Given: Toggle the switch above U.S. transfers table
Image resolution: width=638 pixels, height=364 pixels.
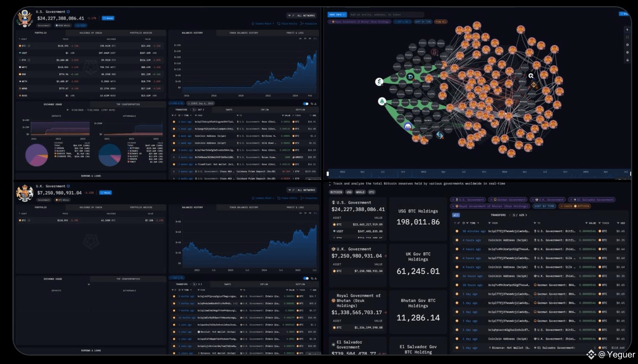Looking at the screenshot, I should (306, 104).
